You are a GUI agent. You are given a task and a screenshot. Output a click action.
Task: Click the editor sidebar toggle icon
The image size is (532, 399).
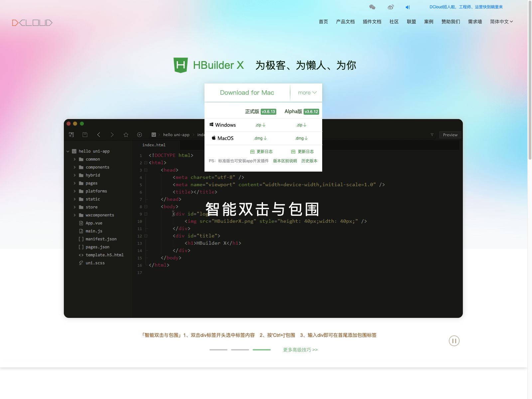[x=71, y=135]
